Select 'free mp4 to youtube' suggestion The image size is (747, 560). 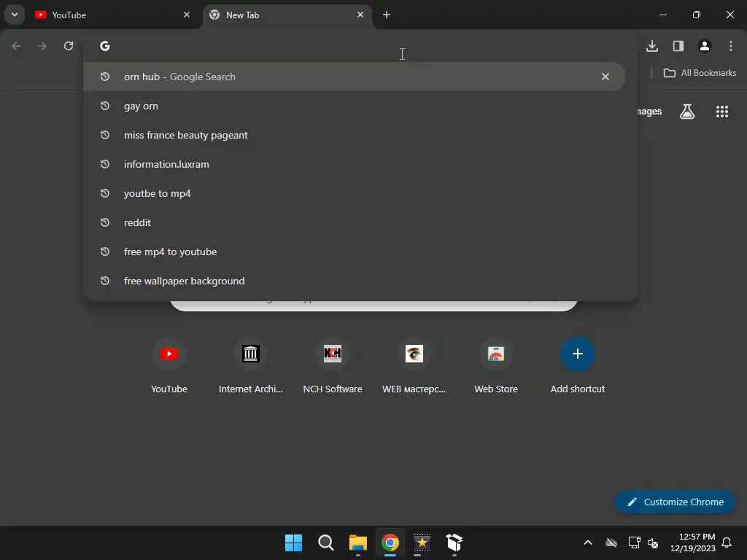coord(355,252)
